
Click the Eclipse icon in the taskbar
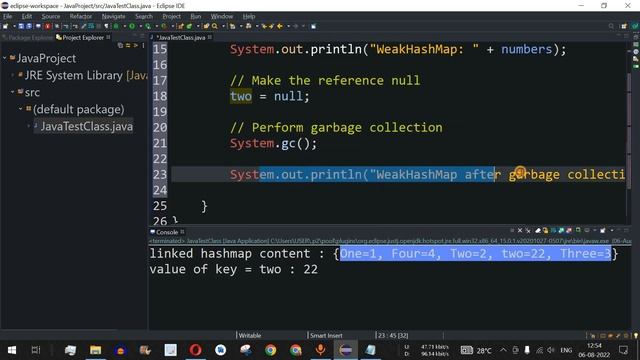(x=345, y=350)
